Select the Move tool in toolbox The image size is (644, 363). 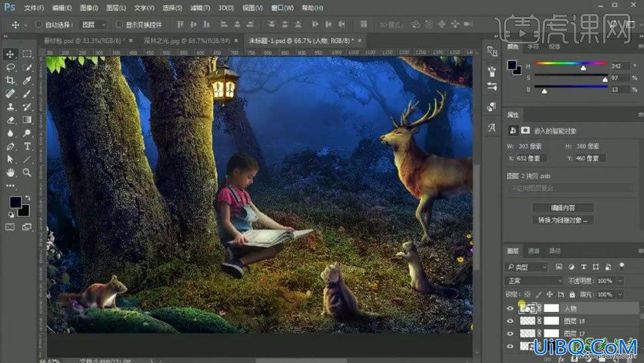[10, 54]
